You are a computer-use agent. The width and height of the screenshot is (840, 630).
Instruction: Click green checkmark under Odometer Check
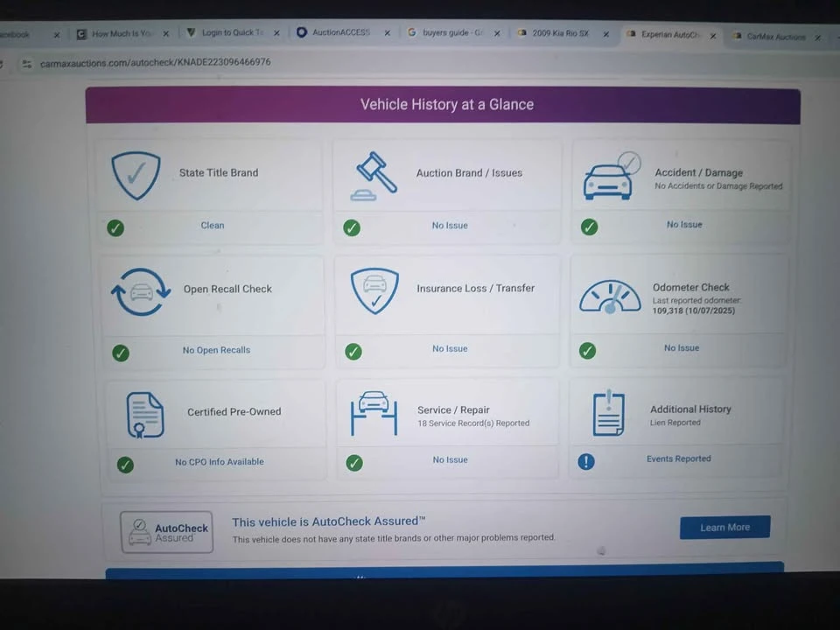coord(587,351)
